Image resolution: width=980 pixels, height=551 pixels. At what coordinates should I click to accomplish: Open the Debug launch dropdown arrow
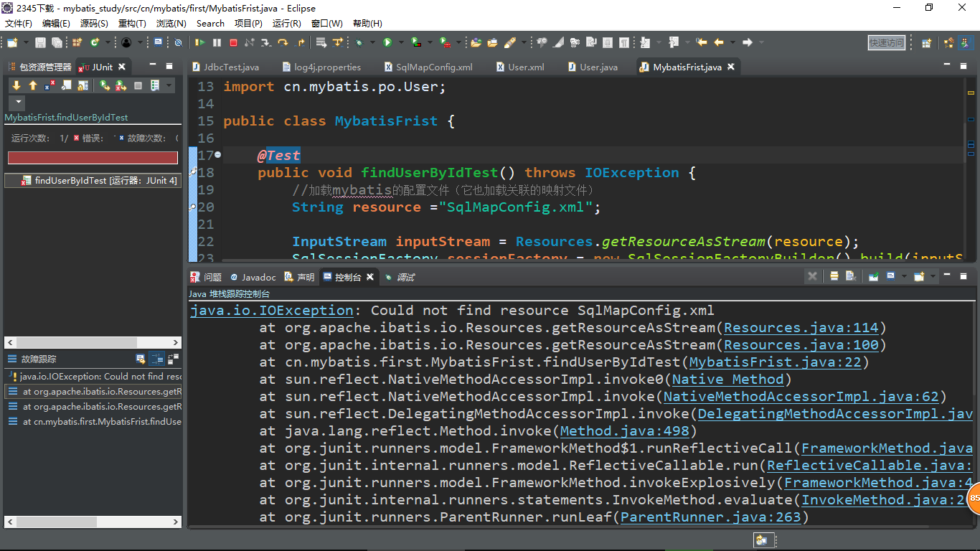click(372, 43)
